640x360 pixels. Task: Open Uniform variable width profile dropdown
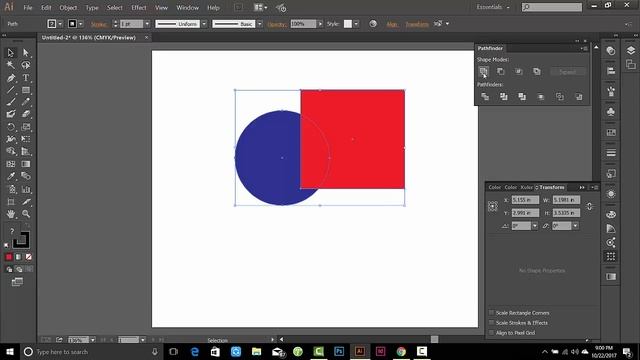pos(204,24)
